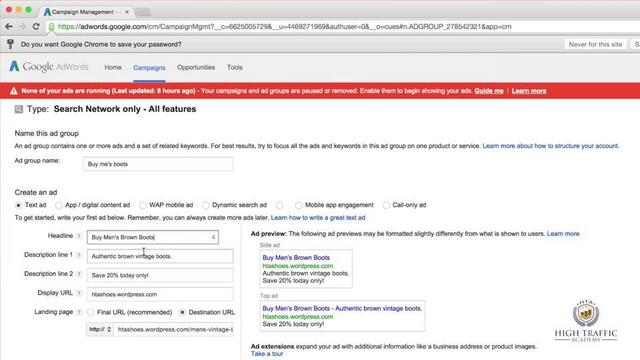Click Side ad preview headline link
Viewport: 640px width, 360px height.
coord(296,258)
